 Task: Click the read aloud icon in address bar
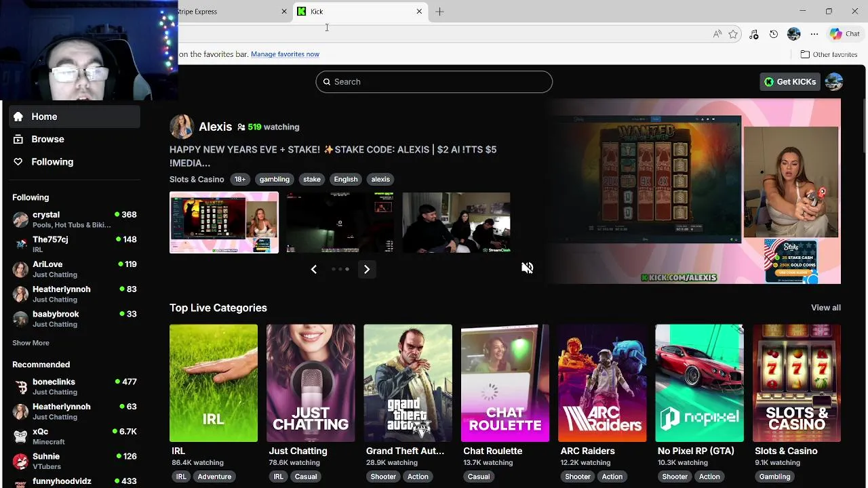point(717,34)
